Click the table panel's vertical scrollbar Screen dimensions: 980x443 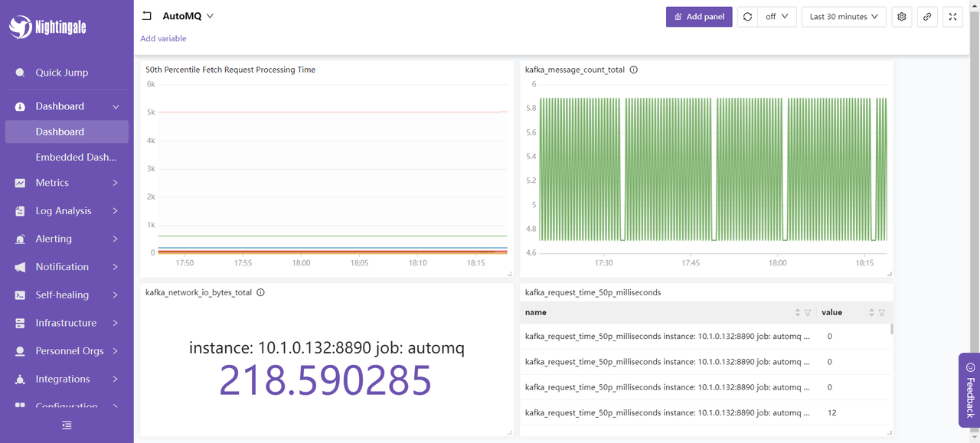891,329
